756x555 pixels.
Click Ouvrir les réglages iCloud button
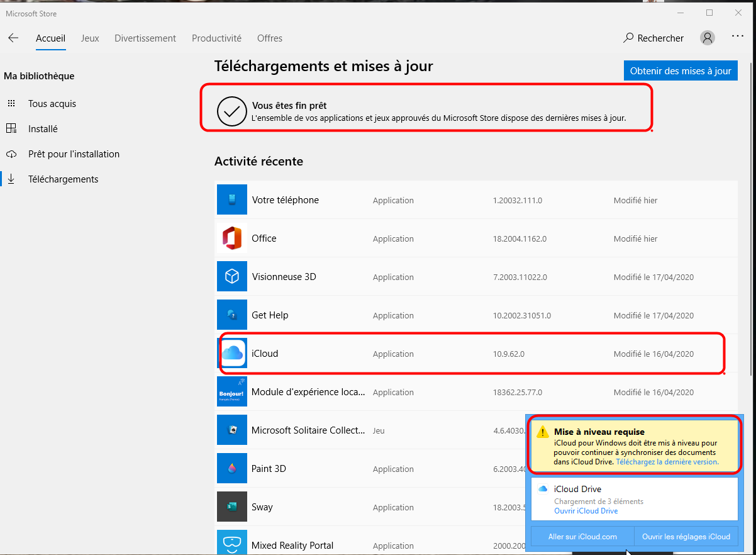click(686, 537)
